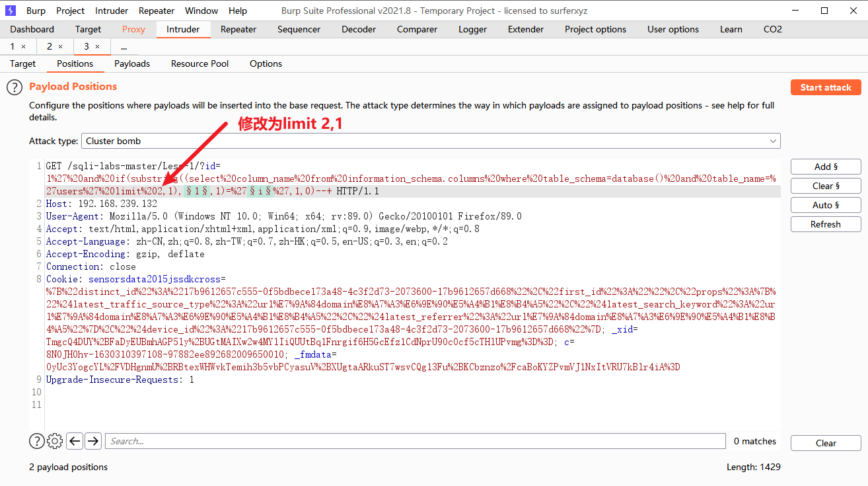Click the Host header line in request

(102, 204)
